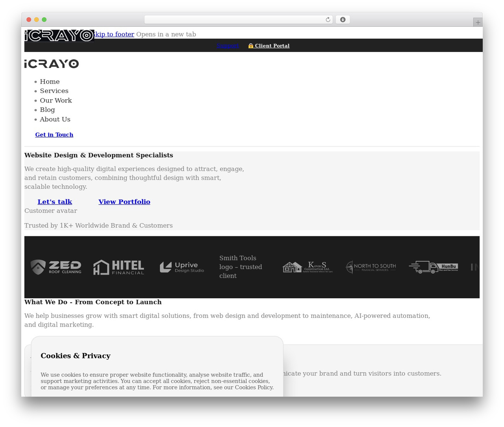Click the reload page icon in address bar
This screenshot has width=504, height=427.
tap(328, 20)
